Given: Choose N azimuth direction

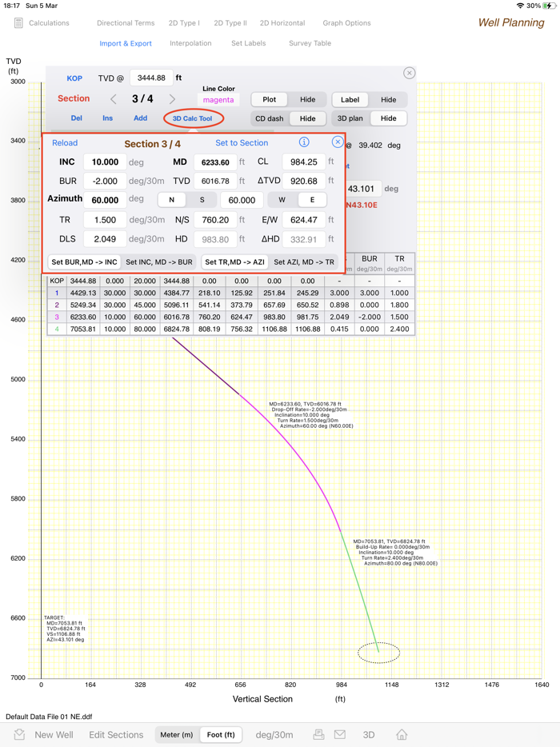Looking at the screenshot, I should 171,200.
